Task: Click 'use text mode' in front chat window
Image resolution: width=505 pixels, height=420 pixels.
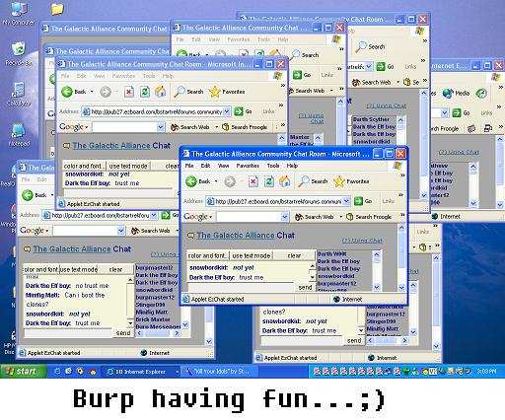Action: pyautogui.click(x=251, y=255)
